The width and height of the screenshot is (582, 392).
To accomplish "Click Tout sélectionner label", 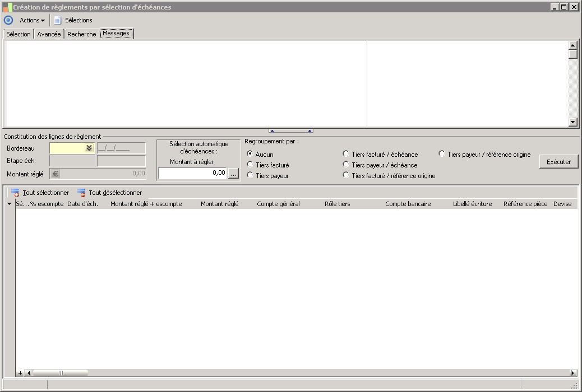I will pyautogui.click(x=45, y=193).
